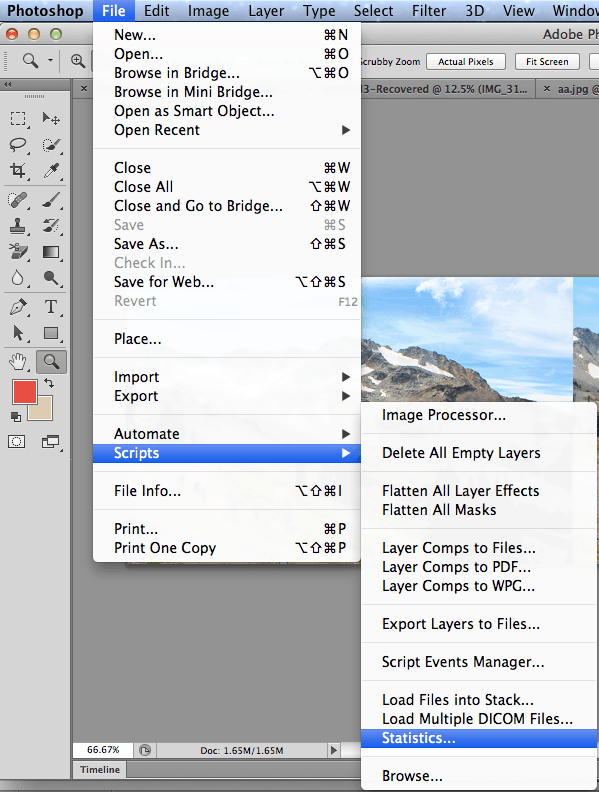Viewport: 599px width, 792px height.
Task: Choose Export Layers to Files...
Action: [479, 624]
